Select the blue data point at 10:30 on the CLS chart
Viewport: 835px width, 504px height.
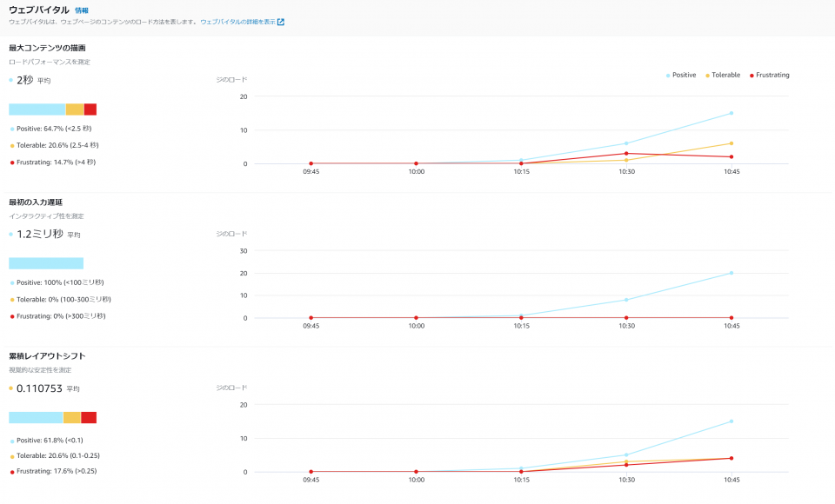[625, 454]
